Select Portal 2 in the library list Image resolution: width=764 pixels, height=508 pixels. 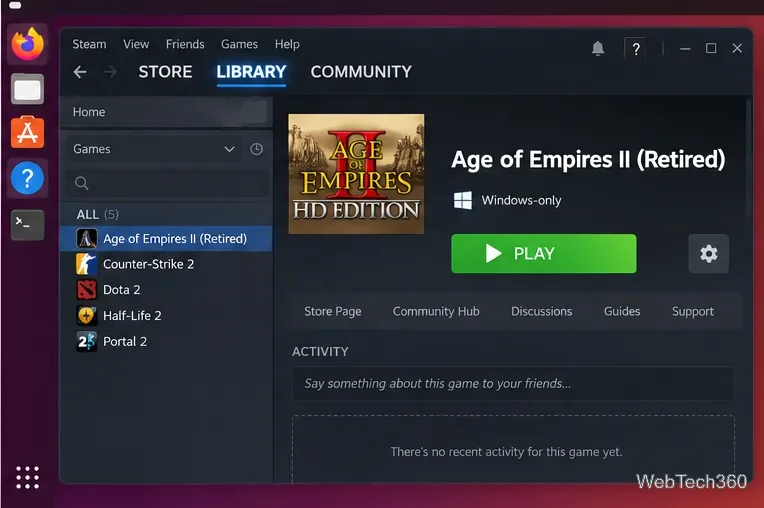pos(166,341)
